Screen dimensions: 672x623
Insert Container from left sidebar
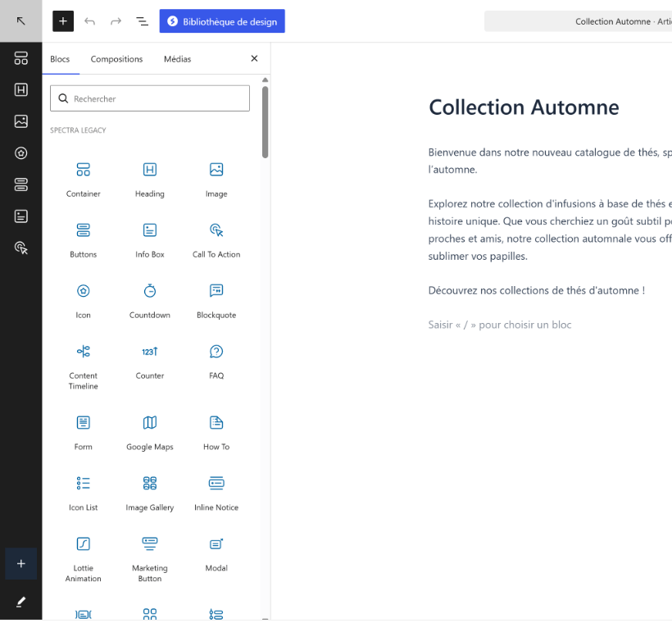coord(21,58)
